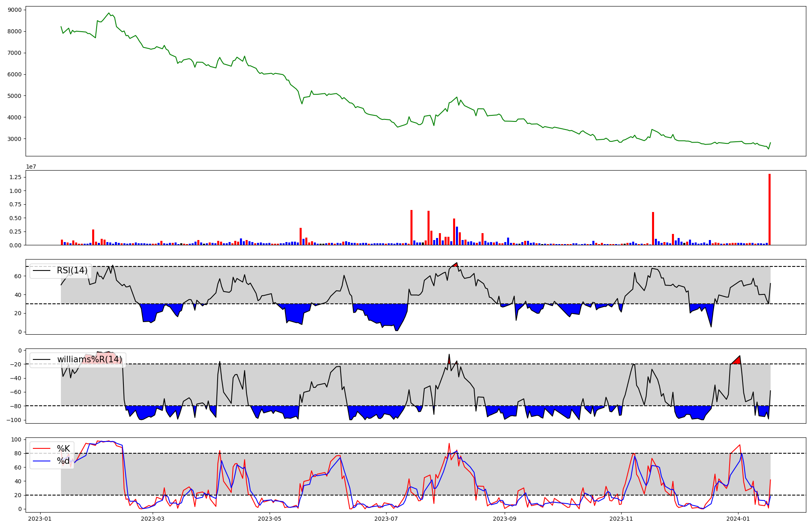Click the 2023-05 x-axis date label
This screenshot has height=528, width=812.
270,519
